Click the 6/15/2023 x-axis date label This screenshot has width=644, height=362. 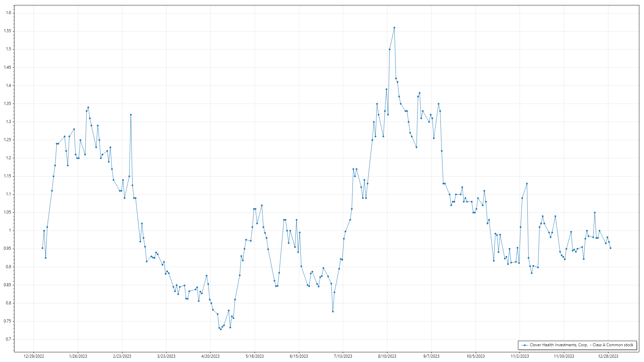299,356
